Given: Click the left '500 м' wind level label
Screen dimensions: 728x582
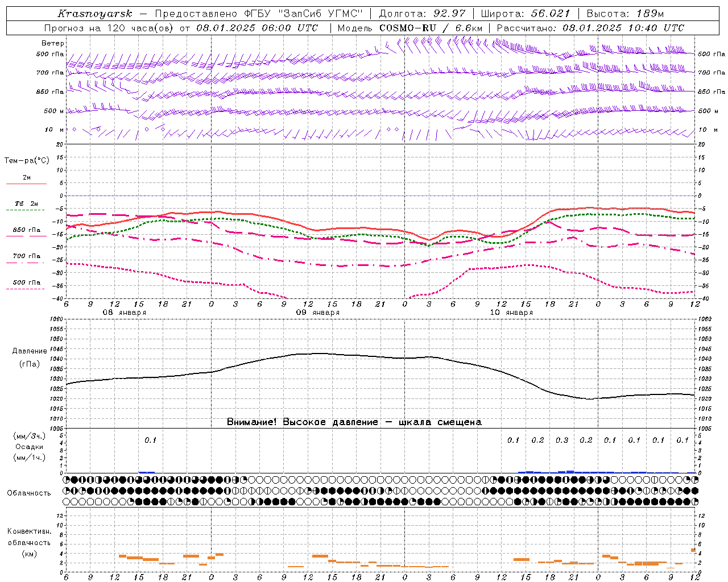Looking at the screenshot, I should pos(51,111).
